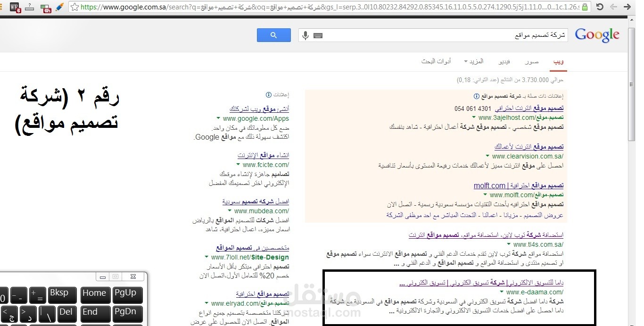Click the Del key on on-screen keyboard
This screenshot has height=326, width=644.
[66, 314]
